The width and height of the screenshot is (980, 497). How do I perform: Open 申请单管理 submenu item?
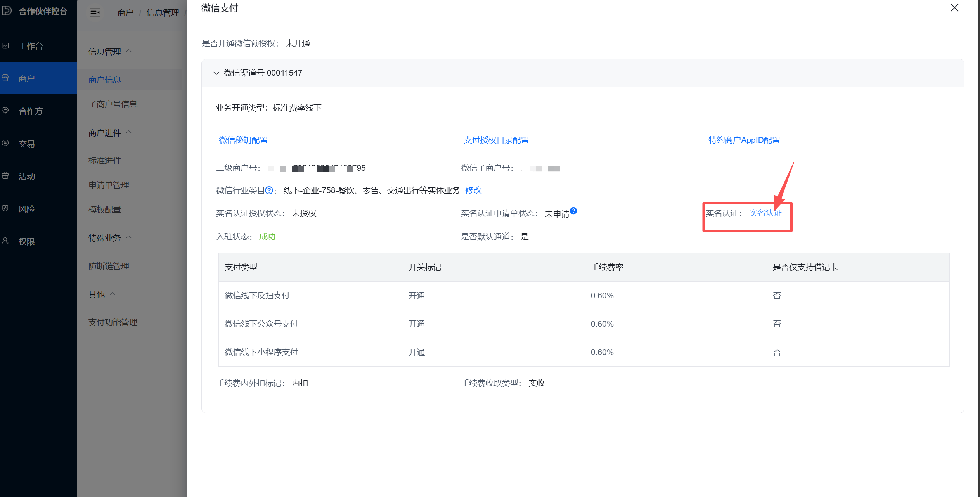coord(109,185)
